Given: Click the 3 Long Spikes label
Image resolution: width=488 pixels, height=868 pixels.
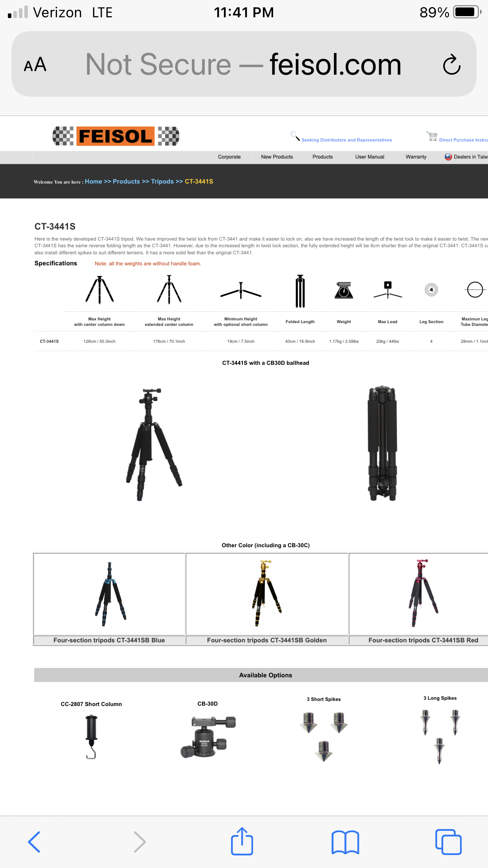Looking at the screenshot, I should (x=440, y=698).
